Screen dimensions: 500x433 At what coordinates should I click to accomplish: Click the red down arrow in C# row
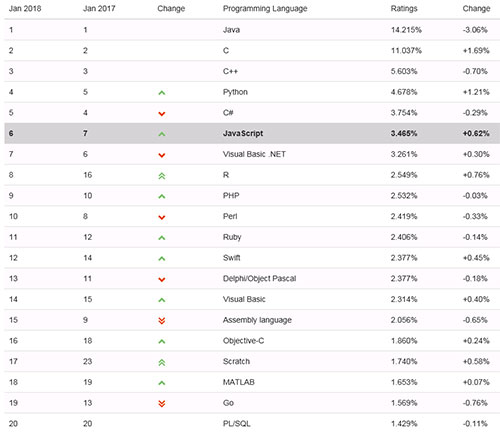pyautogui.click(x=162, y=114)
